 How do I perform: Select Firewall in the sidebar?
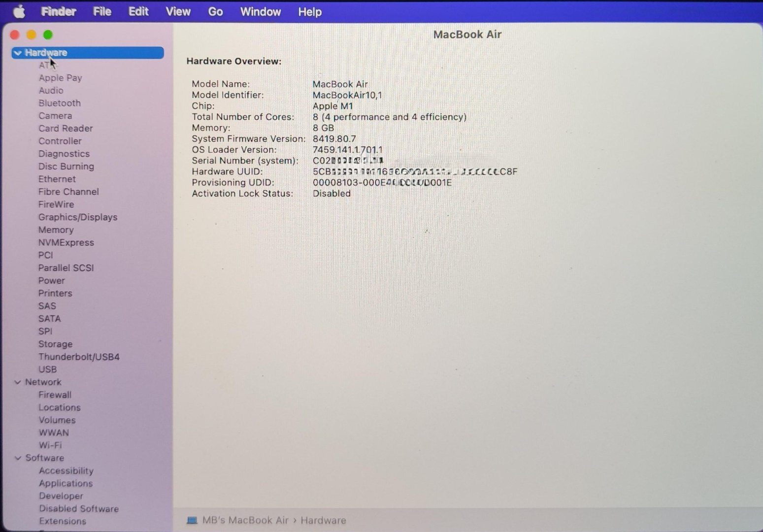pyautogui.click(x=55, y=395)
